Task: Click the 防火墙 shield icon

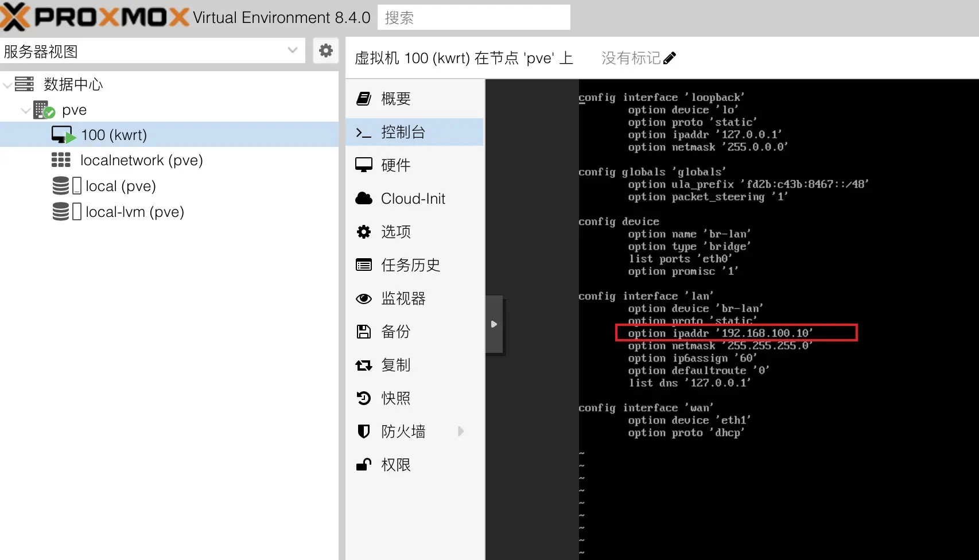Action: click(364, 431)
